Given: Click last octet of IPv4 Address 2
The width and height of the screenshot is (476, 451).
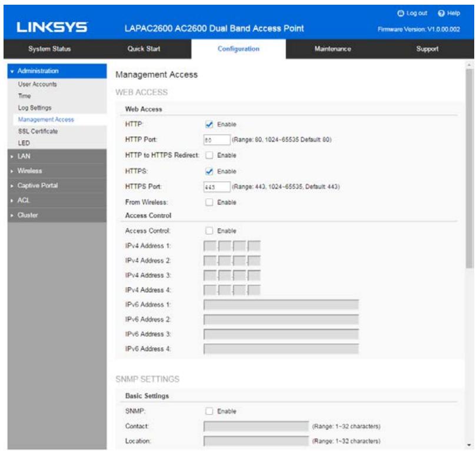Looking at the screenshot, I should [x=254, y=261].
